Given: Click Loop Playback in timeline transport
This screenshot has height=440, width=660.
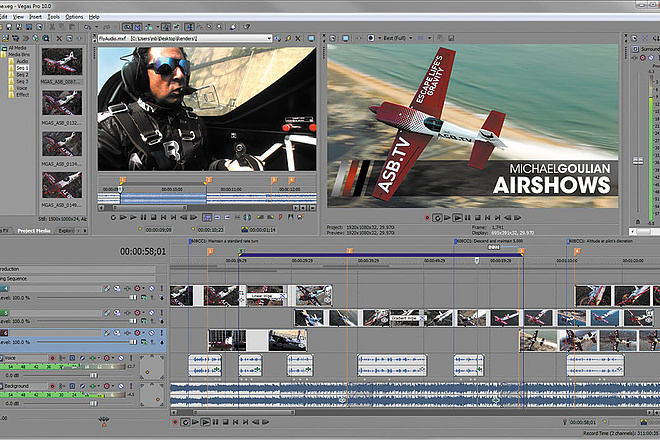Looking at the screenshot, I should [x=185, y=422].
